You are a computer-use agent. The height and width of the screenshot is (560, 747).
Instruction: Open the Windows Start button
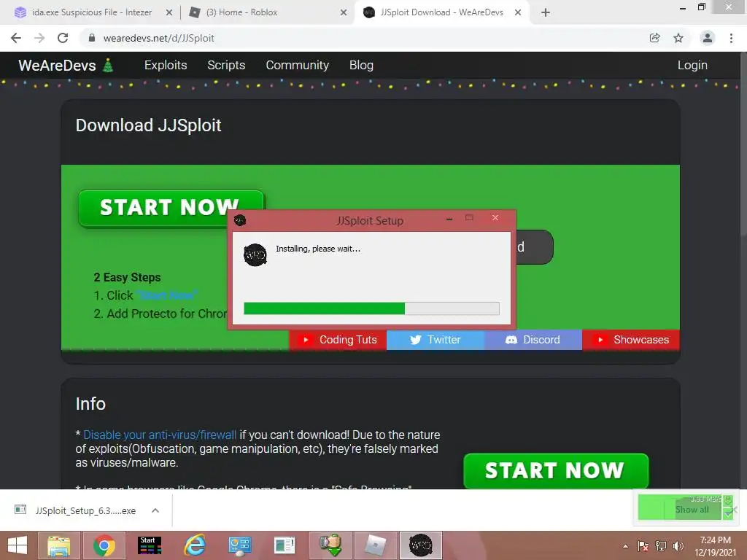(x=18, y=545)
